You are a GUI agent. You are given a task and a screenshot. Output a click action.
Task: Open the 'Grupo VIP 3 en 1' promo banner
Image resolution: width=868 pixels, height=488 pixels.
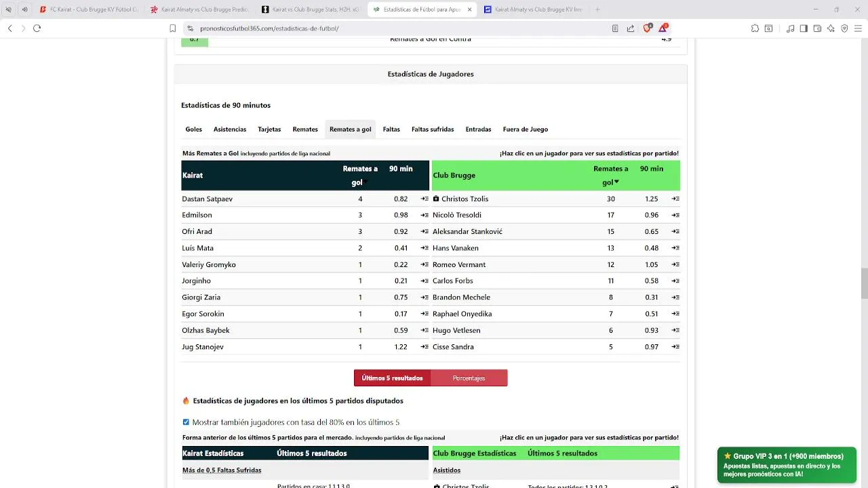pyautogui.click(x=787, y=465)
